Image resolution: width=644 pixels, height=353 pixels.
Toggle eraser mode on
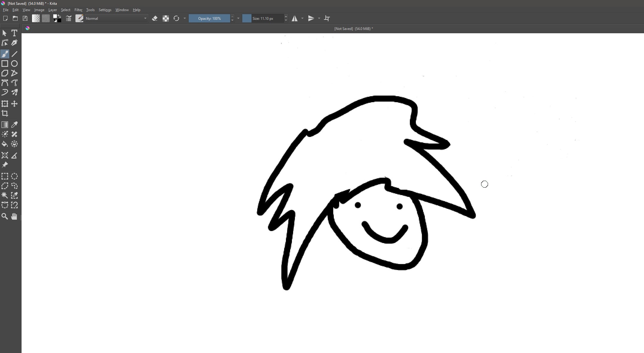pos(154,19)
